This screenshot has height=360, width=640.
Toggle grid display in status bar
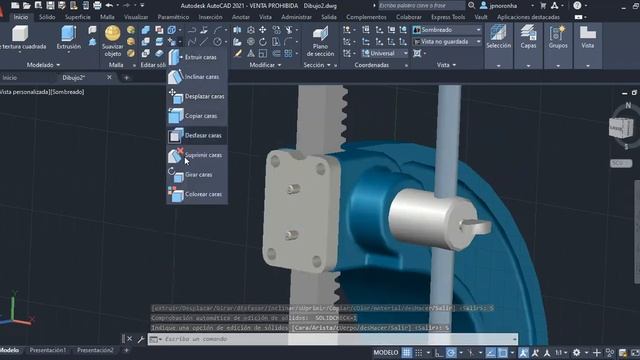[407, 353]
